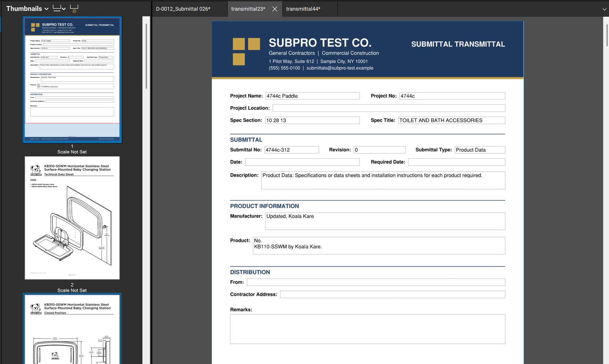Select page 1 thumbnail

tap(72, 80)
